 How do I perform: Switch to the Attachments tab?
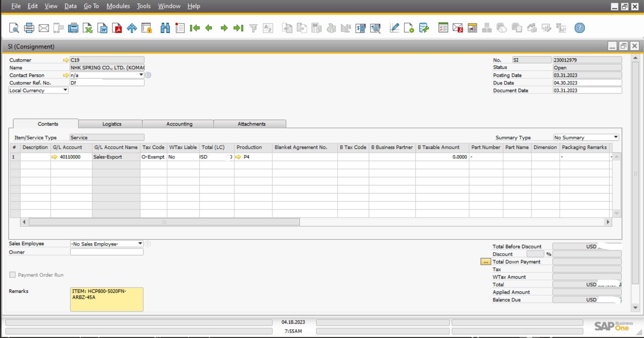point(251,124)
